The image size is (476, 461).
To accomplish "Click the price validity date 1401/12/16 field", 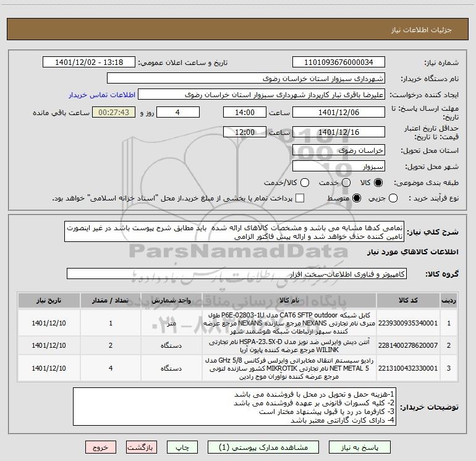I will [x=339, y=132].
